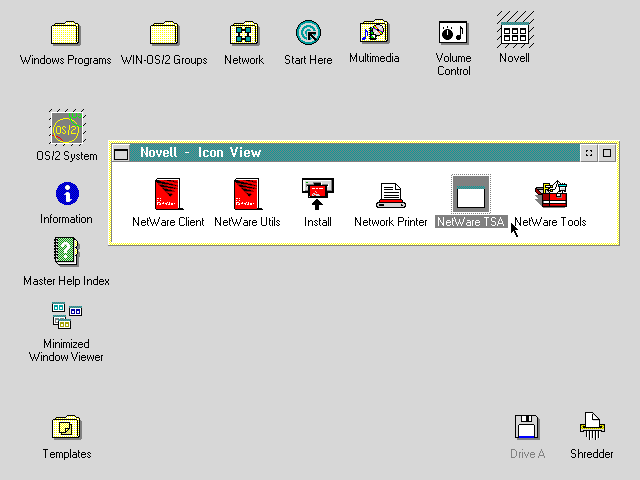Select the Drive A floppy icon

[527, 427]
